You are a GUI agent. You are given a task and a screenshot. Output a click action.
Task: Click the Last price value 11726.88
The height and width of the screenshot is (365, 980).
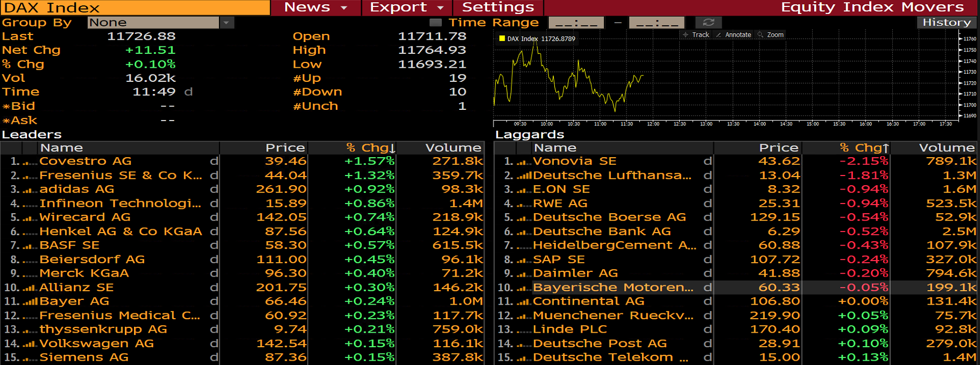(142, 36)
